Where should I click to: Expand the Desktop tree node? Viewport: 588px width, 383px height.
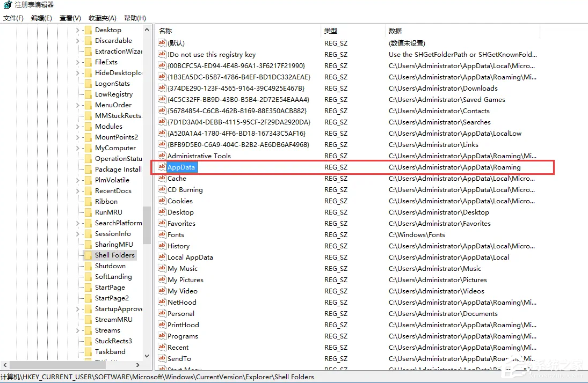click(x=77, y=30)
